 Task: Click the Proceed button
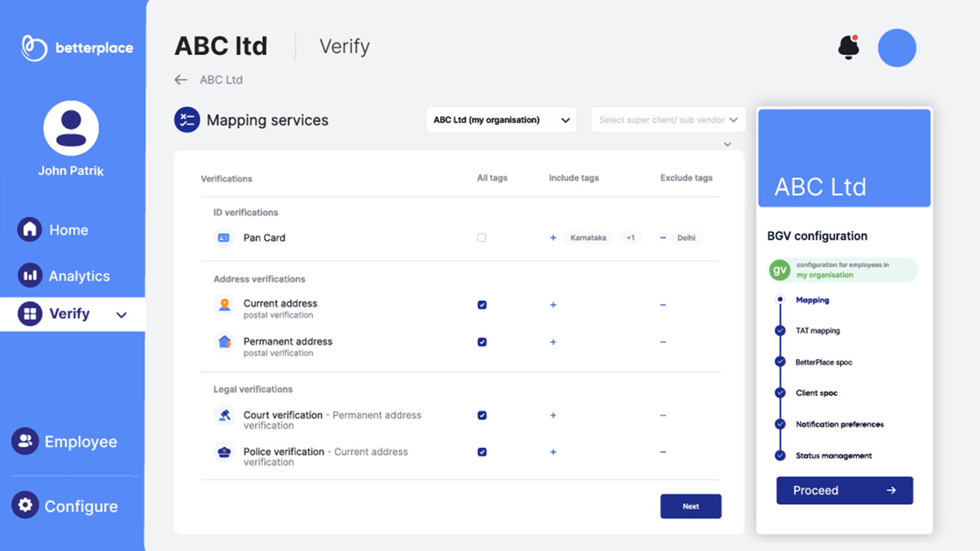tap(844, 490)
